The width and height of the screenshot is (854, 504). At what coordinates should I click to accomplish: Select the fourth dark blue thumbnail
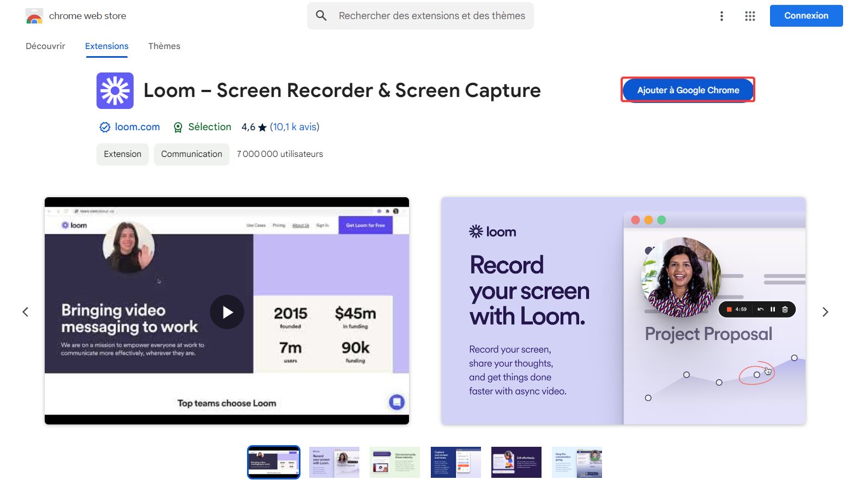pos(456,462)
